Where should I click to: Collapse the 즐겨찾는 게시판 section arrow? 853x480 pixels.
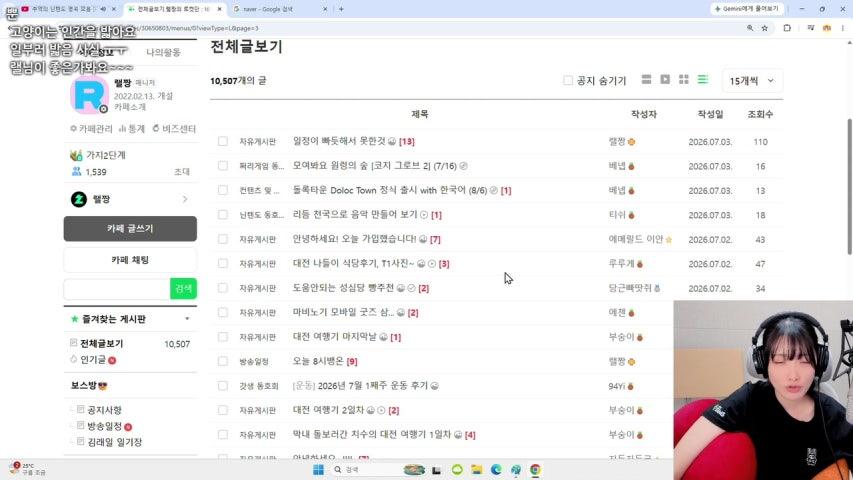[187, 319]
